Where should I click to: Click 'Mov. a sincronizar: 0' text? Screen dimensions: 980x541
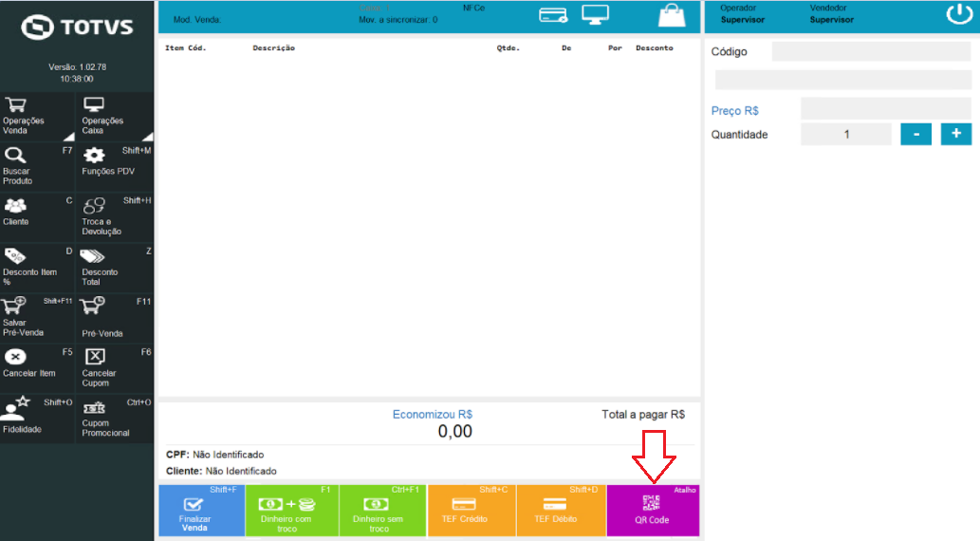click(398, 20)
